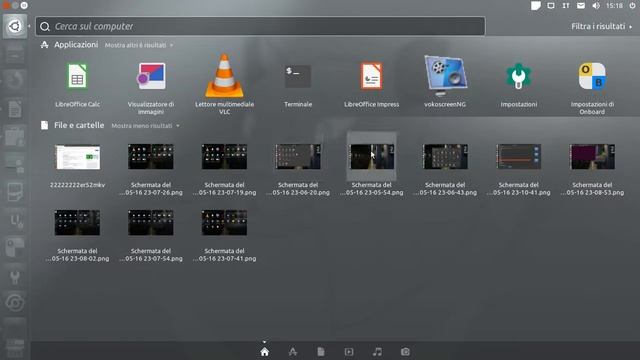The height and width of the screenshot is (360, 640).
Task: Switch to the Video lens
Action: coord(349,351)
